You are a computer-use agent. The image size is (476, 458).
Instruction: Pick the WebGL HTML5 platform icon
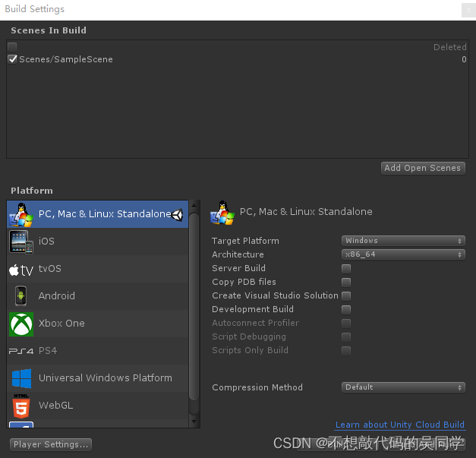(20, 406)
